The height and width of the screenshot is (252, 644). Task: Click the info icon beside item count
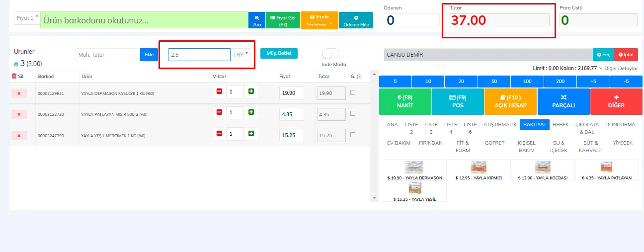pos(16,64)
